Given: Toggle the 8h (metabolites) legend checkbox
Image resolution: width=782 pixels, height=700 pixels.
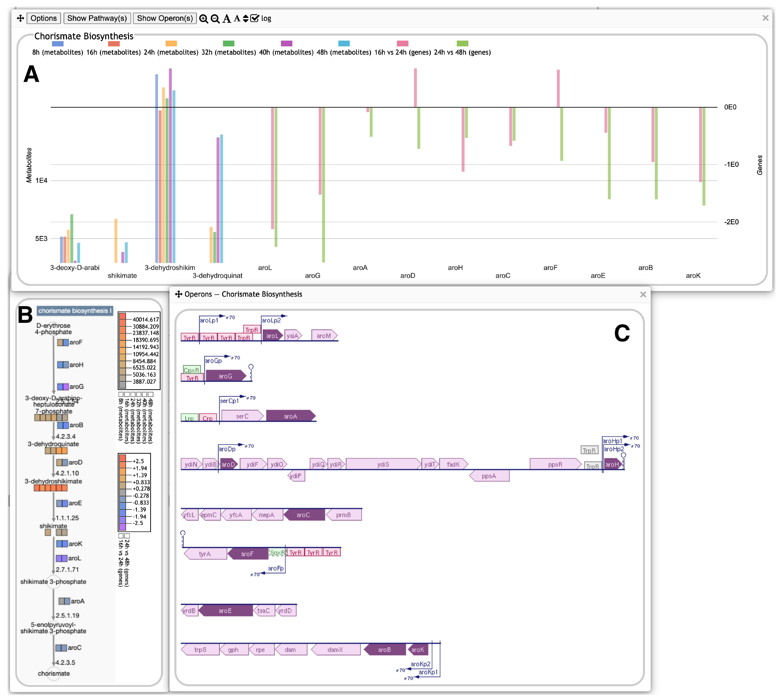Looking at the screenshot, I should [x=121, y=394].
